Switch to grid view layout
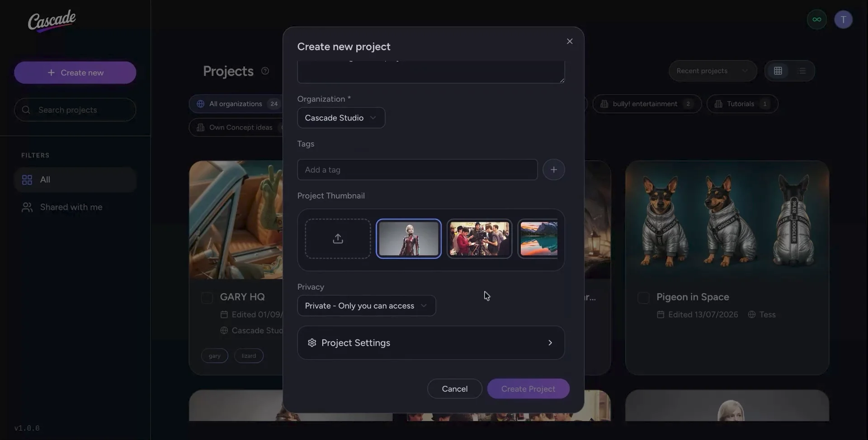Screen dimensions: 868x440 tap(778, 71)
